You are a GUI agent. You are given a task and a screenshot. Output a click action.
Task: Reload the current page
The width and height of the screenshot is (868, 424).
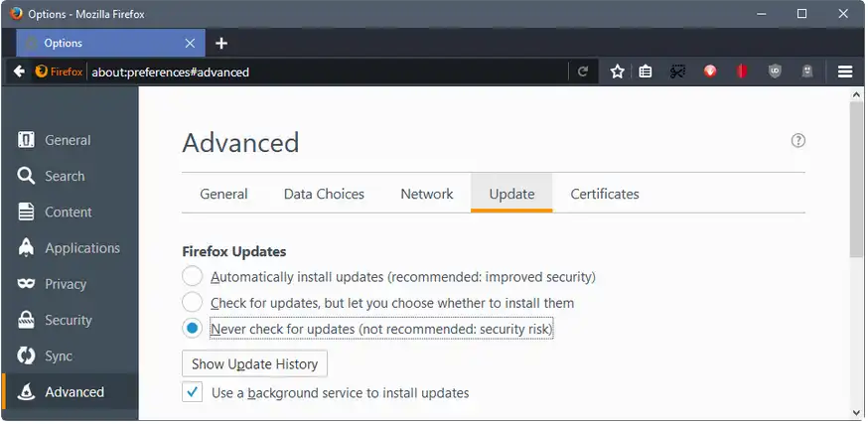coord(582,71)
